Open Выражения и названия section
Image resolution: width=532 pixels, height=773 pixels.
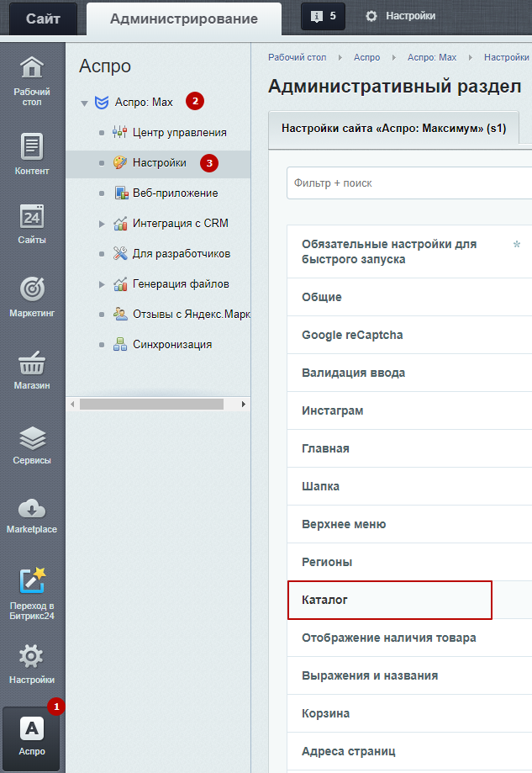coord(409,675)
